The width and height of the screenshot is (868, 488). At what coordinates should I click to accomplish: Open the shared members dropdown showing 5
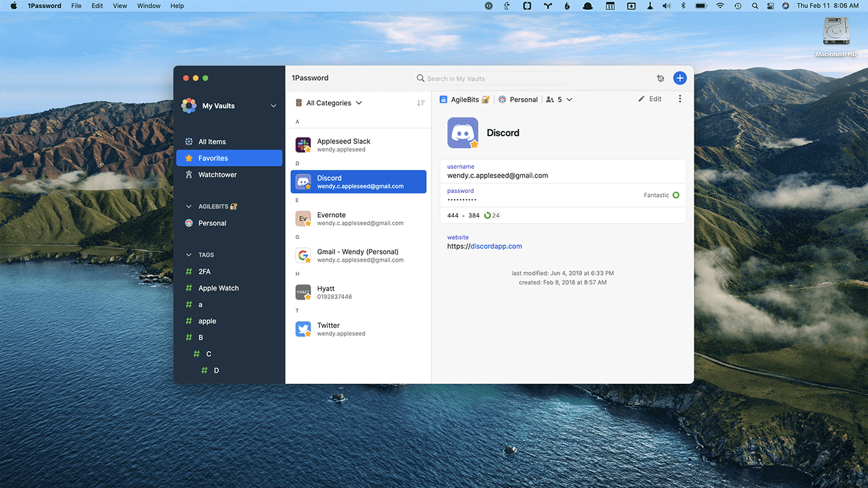pos(560,99)
